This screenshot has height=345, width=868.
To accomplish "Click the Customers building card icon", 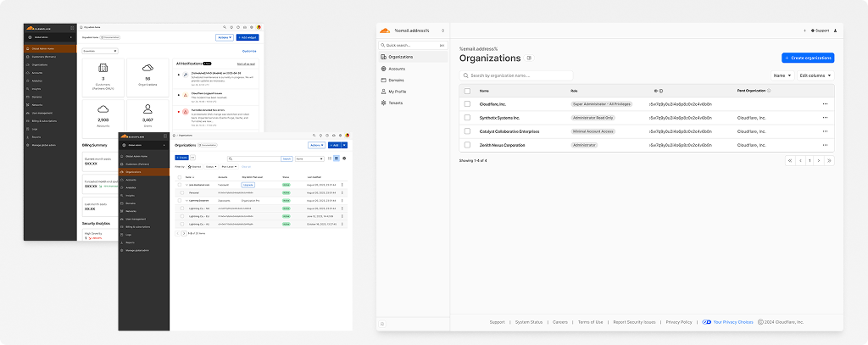I will (103, 68).
